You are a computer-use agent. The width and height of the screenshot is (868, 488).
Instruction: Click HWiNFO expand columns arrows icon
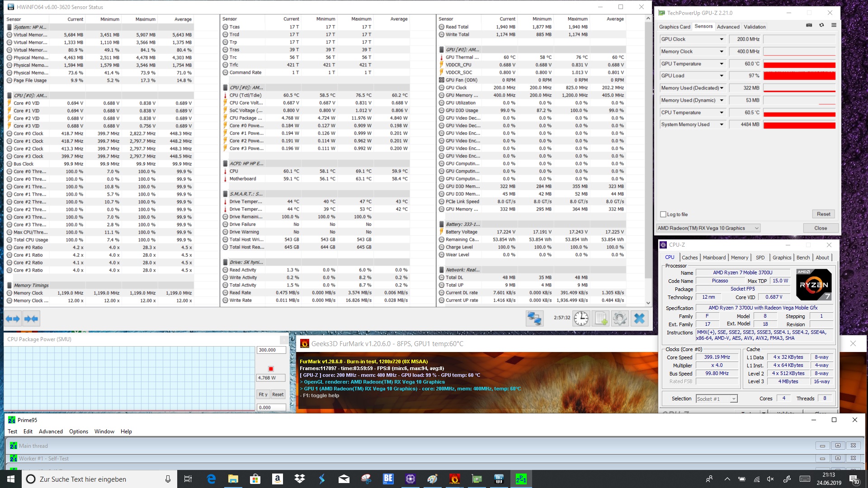[13, 319]
